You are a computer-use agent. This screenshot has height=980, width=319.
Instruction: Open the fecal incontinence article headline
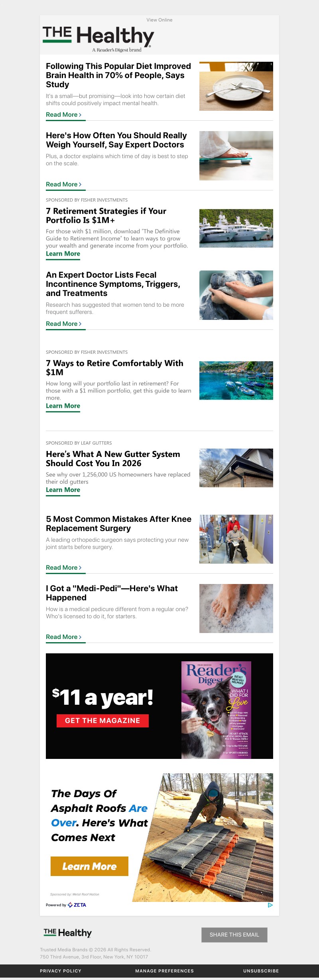click(x=113, y=284)
